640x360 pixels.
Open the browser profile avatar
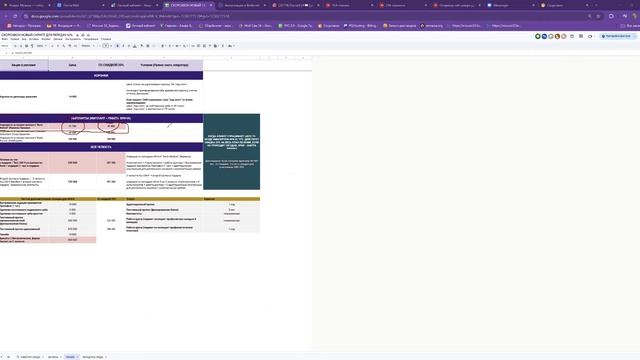635,16
